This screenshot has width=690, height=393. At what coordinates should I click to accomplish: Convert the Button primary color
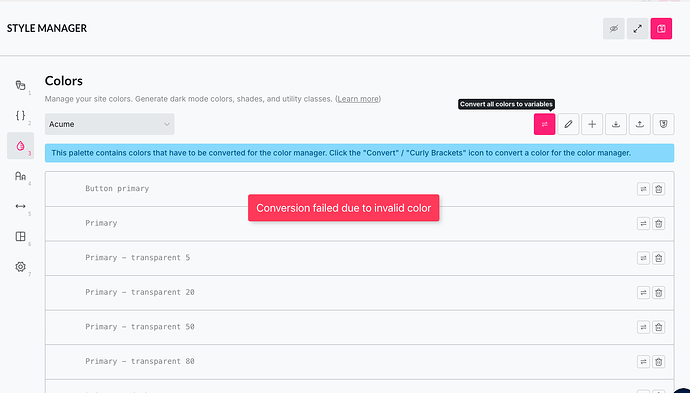[x=643, y=189]
